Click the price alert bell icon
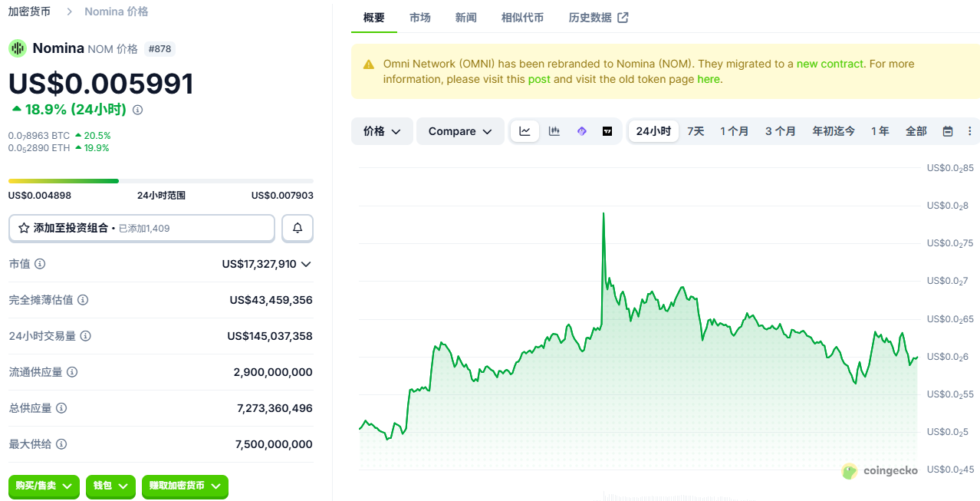Viewport: 980px width, 501px height. [298, 228]
